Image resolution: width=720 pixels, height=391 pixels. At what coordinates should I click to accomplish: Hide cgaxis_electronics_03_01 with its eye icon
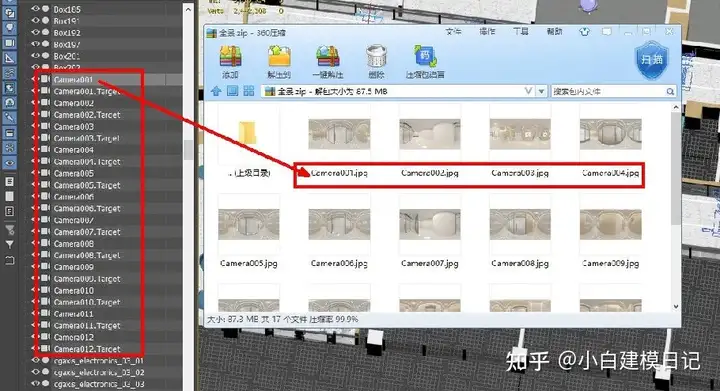(x=35, y=360)
